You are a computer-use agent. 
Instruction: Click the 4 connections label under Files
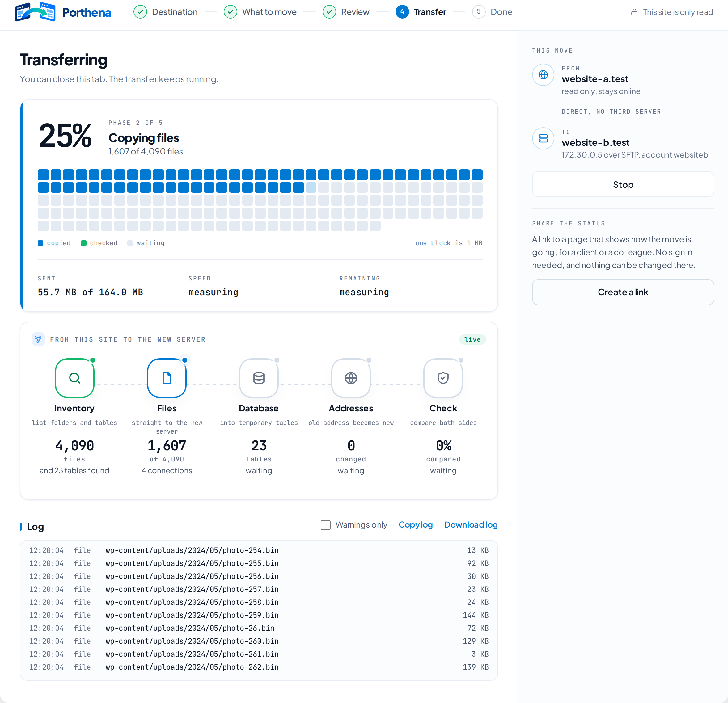click(x=167, y=470)
